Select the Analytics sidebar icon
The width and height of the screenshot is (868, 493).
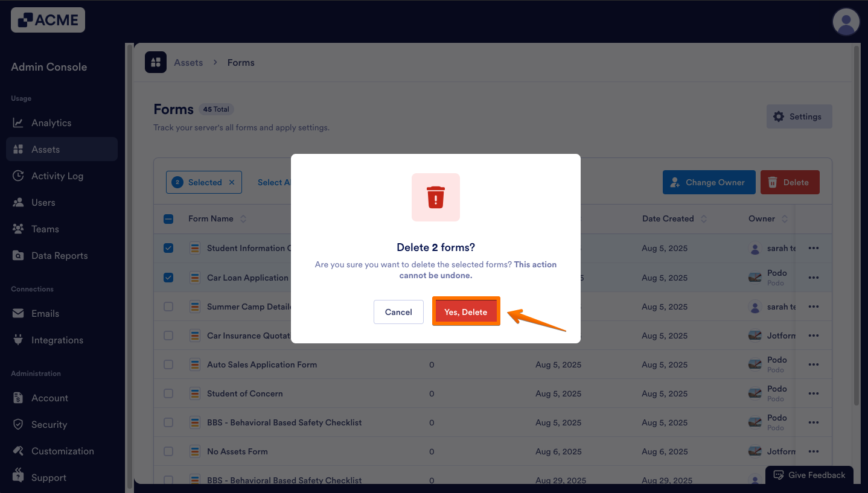(18, 122)
